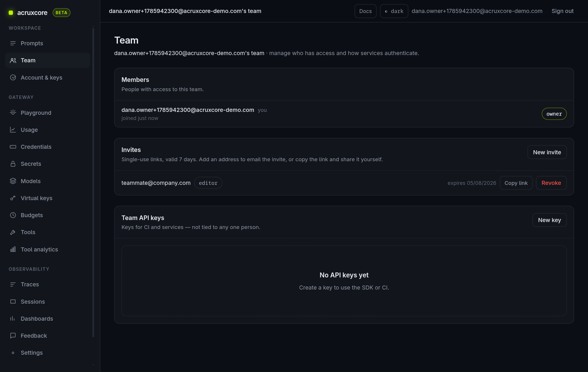The height and width of the screenshot is (372, 588).
Task: Click 'teammate@company.com' invite address
Action: (x=156, y=183)
